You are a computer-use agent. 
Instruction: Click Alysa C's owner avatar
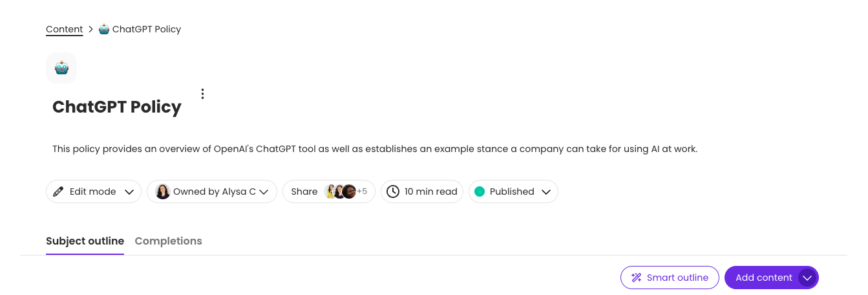163,191
